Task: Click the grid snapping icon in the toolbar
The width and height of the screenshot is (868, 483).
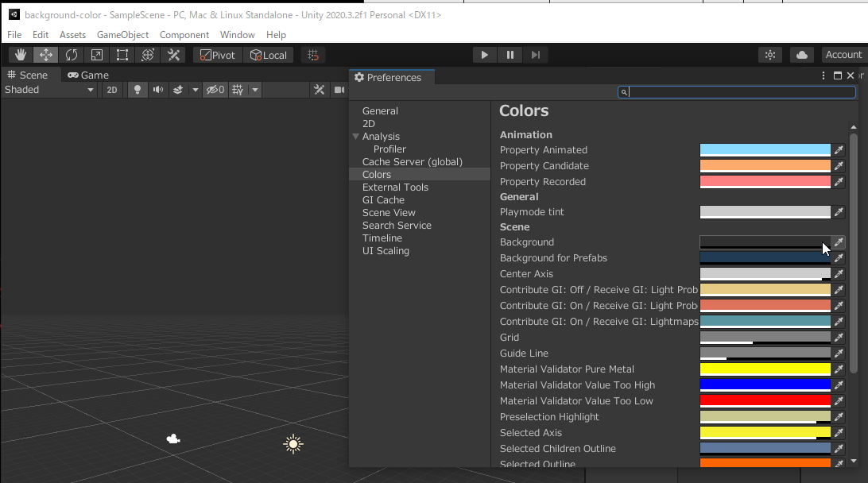Action: pos(312,54)
